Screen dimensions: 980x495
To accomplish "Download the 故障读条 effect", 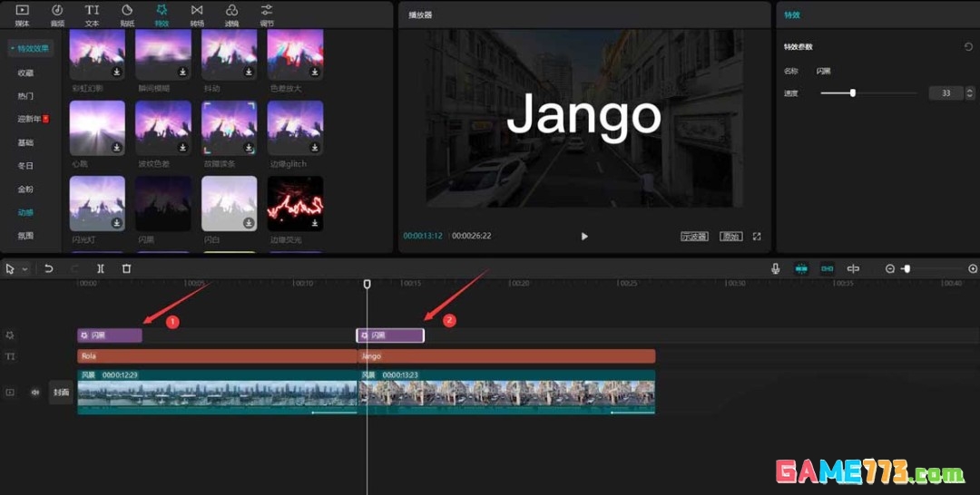I will [x=249, y=147].
